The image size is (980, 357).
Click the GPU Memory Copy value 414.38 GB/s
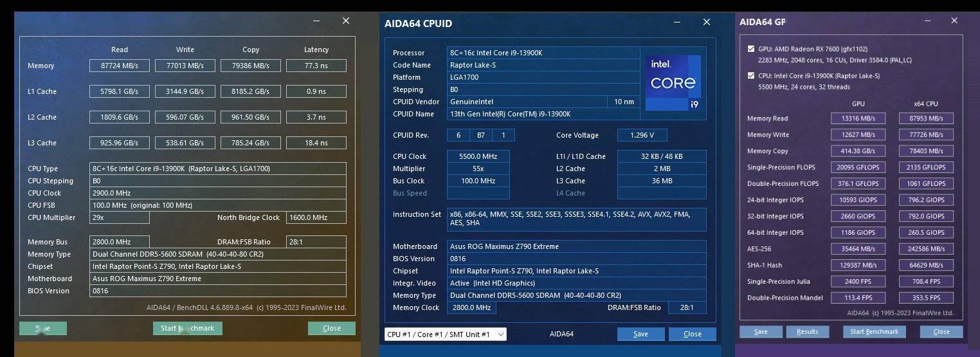(x=858, y=151)
